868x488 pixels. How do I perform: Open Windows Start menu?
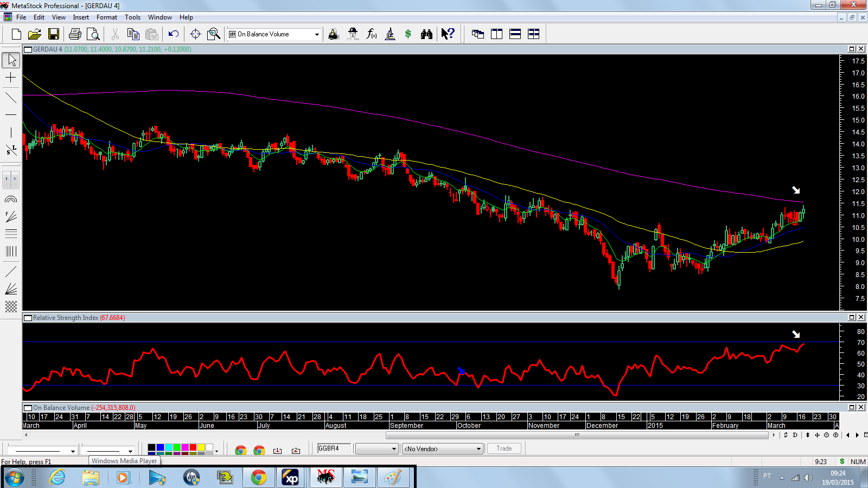[15, 478]
